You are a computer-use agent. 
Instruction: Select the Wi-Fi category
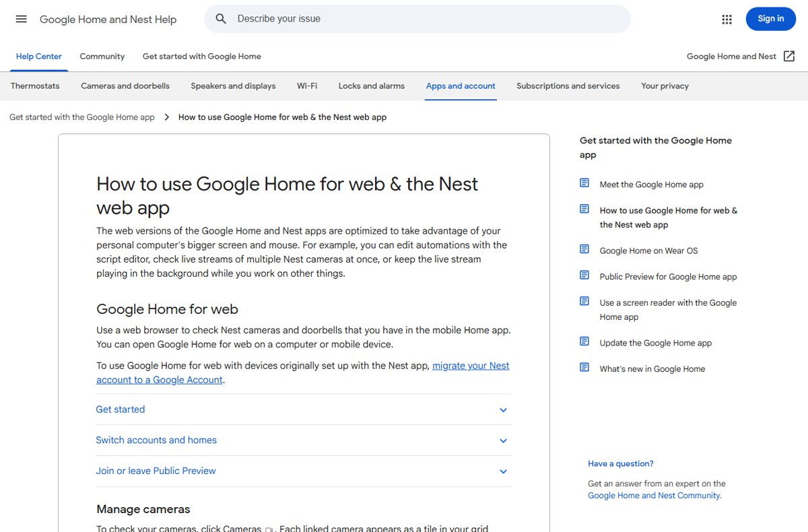pyautogui.click(x=307, y=86)
